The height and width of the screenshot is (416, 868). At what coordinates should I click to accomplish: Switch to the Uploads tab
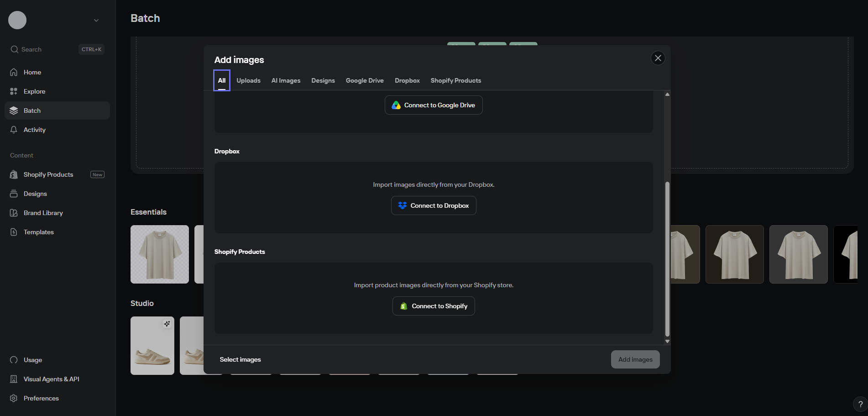point(248,80)
